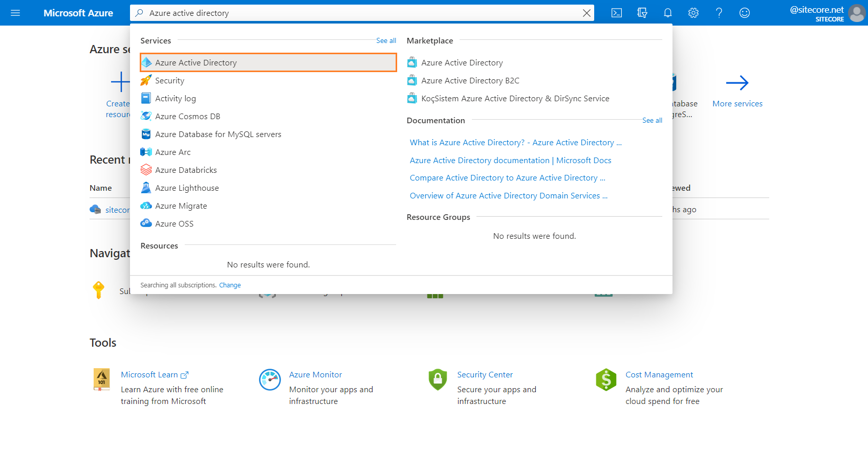
Task: Open the Cost Management link
Action: coord(659,375)
